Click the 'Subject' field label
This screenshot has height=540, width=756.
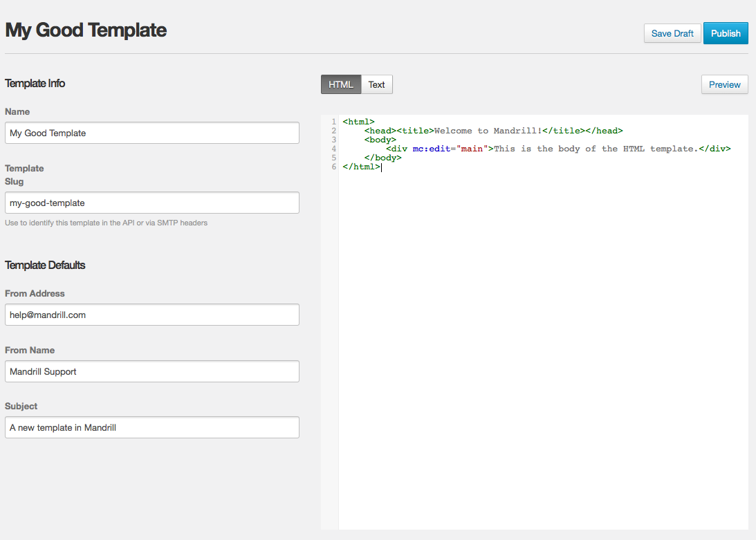click(x=21, y=406)
